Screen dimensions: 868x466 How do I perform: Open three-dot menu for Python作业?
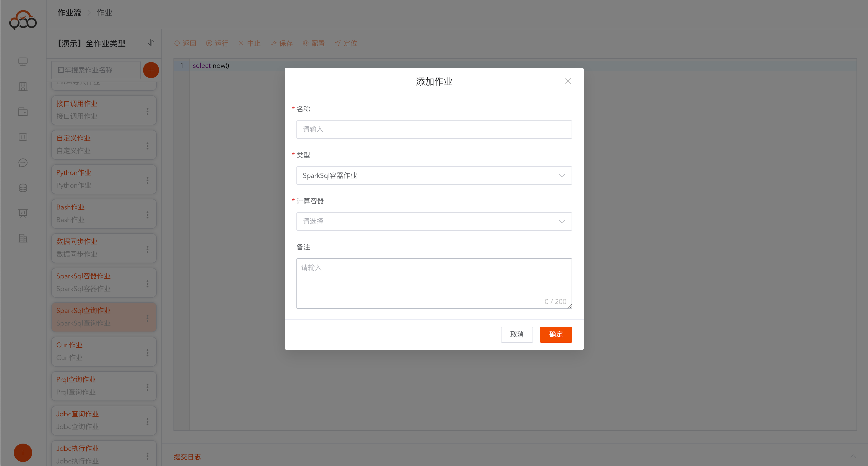[147, 180]
